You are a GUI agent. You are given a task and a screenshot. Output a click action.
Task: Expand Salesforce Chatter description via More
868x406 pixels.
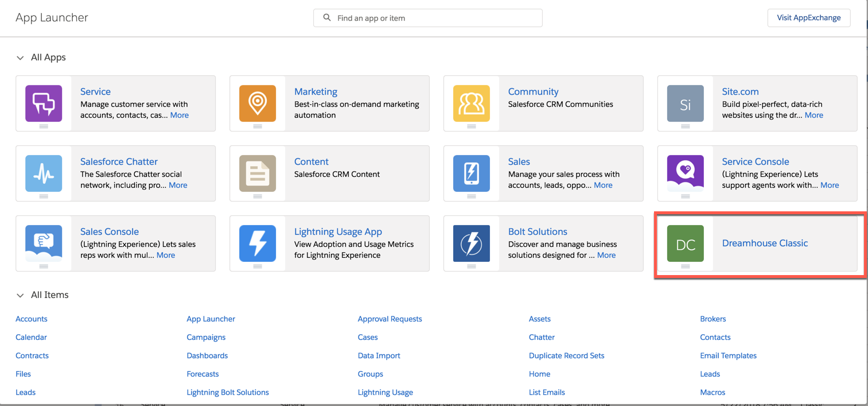pos(178,185)
